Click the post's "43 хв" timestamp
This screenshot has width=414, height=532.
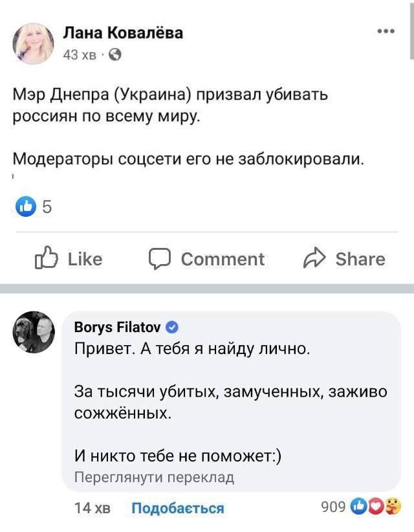pos(79,56)
